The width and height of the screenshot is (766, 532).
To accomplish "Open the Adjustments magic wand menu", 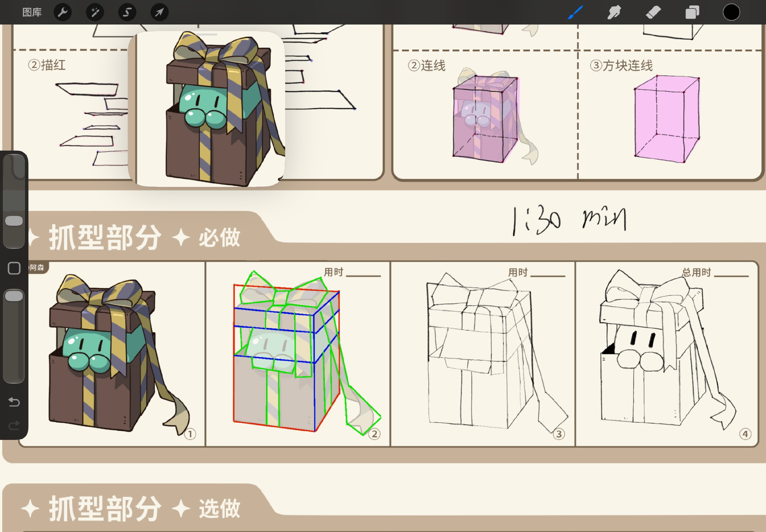I will [x=95, y=12].
